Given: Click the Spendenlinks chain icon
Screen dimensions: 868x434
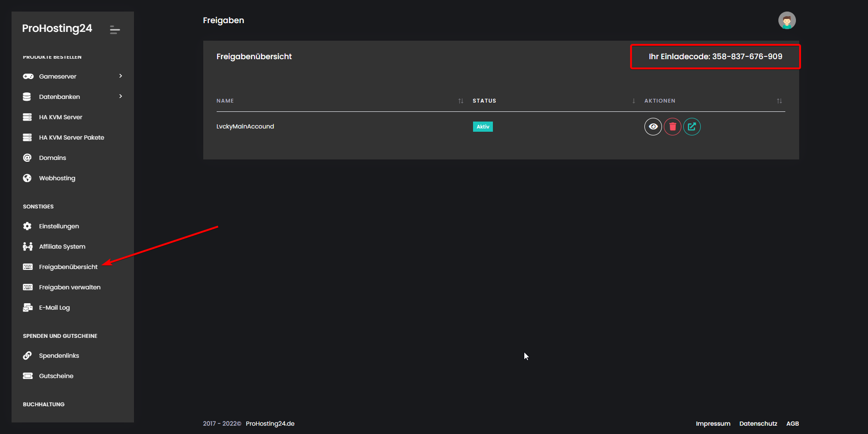Looking at the screenshot, I should (x=27, y=356).
